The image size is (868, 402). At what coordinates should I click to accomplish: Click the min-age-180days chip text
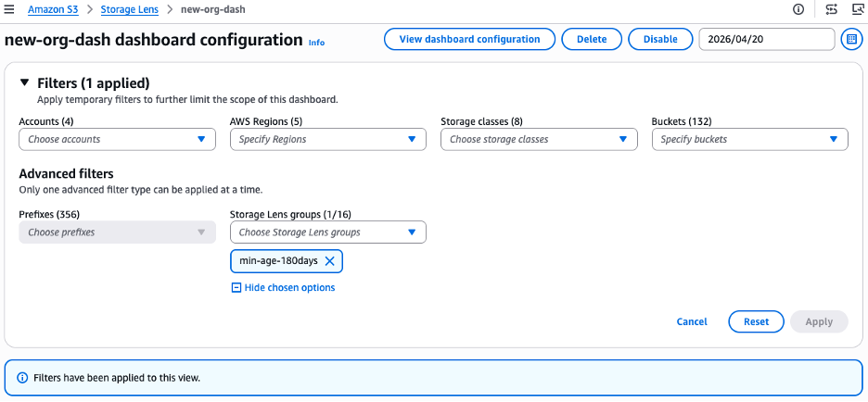coord(278,261)
